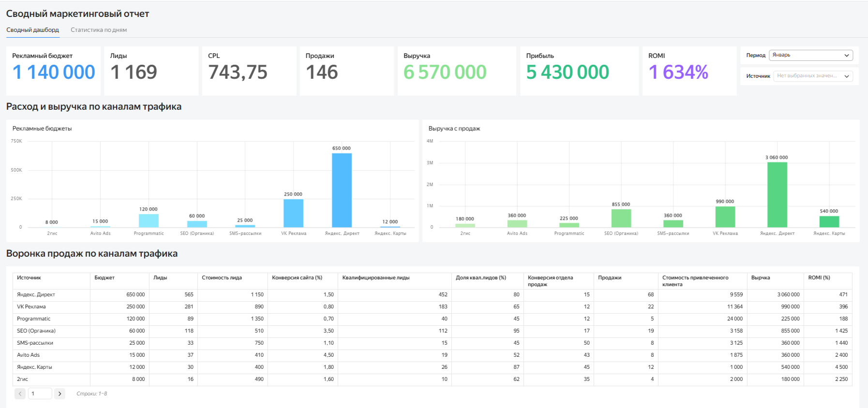Switch to the Статистика по дням tab
Viewport: 868px width, 408px height.
pos(99,30)
